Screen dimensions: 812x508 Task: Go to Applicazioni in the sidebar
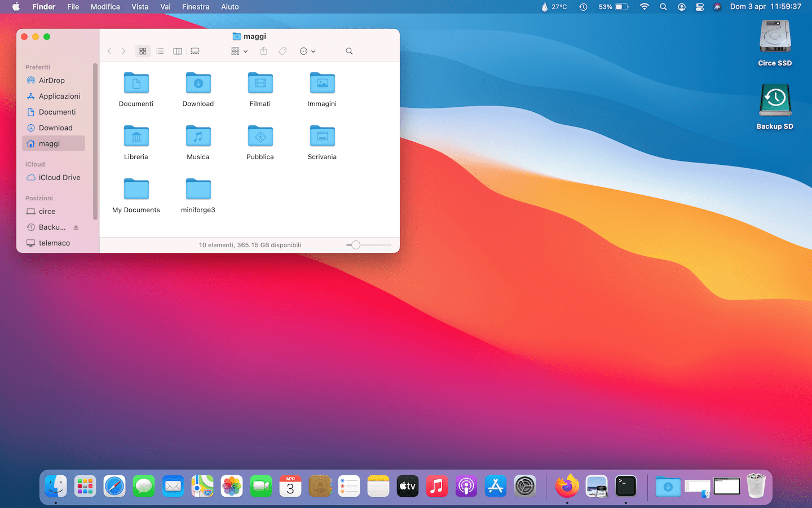pos(59,97)
